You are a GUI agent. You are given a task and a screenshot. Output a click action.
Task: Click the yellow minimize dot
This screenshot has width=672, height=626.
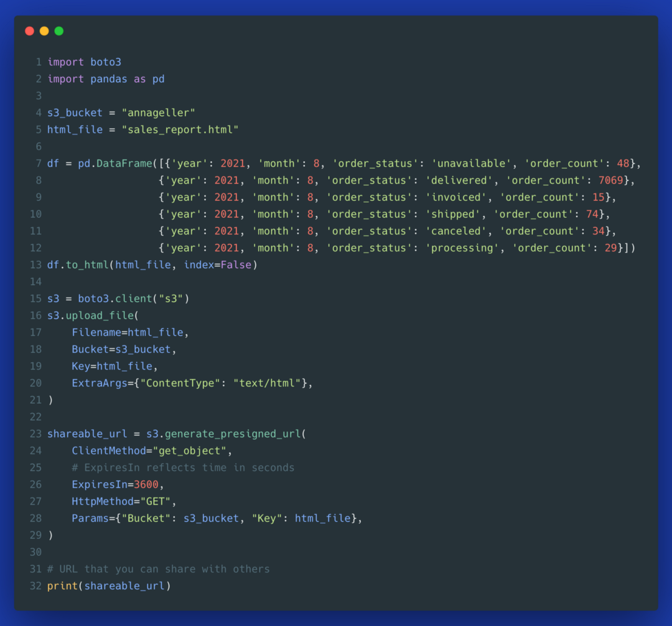[44, 31]
